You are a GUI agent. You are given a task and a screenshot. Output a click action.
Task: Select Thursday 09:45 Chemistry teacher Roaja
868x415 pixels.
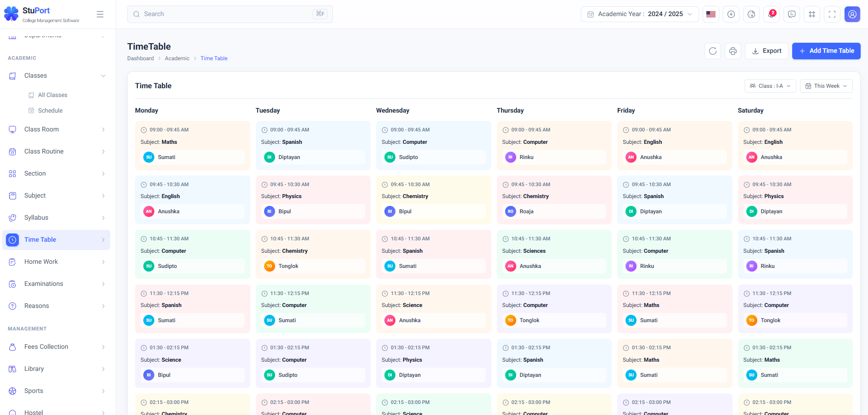(x=554, y=211)
